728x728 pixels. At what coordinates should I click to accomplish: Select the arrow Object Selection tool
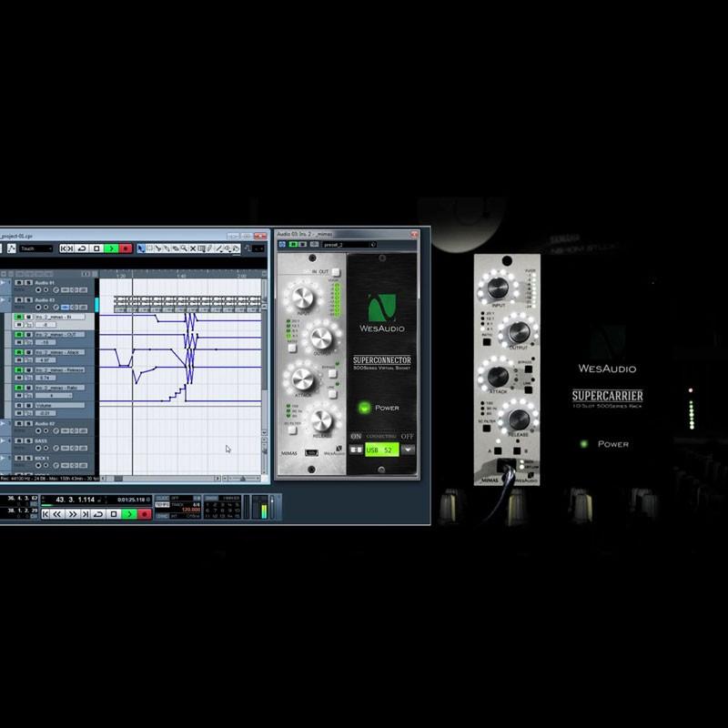pos(140,248)
